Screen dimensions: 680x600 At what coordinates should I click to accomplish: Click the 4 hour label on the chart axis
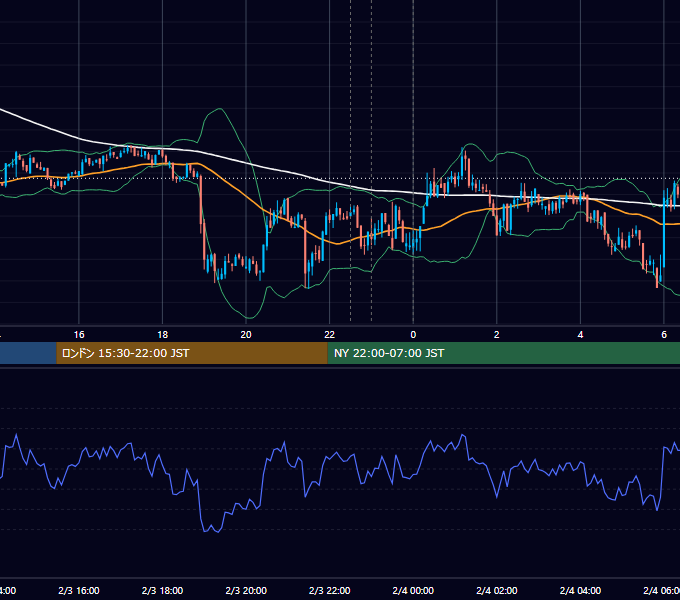[x=580, y=335]
